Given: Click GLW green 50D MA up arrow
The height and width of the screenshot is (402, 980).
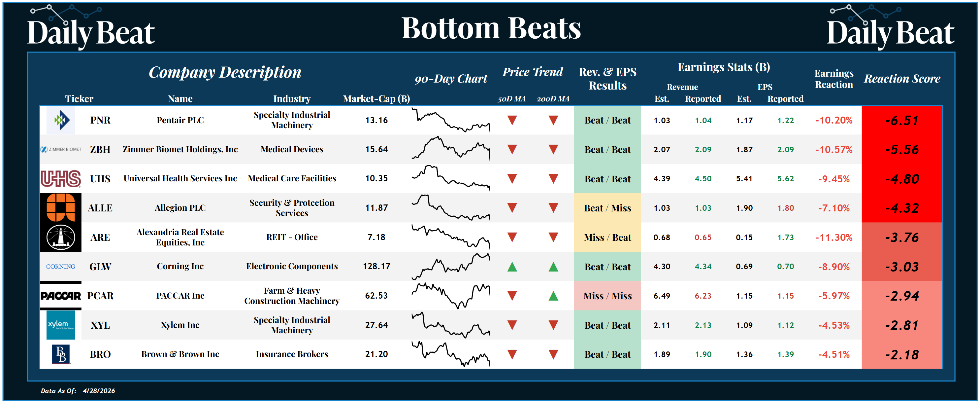Looking at the screenshot, I should pyautogui.click(x=512, y=267).
